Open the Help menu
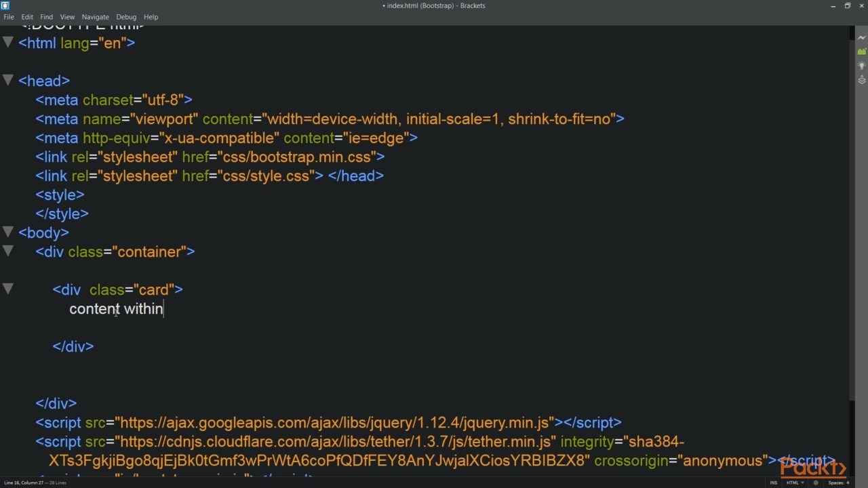The height and width of the screenshot is (488, 868). 151,17
